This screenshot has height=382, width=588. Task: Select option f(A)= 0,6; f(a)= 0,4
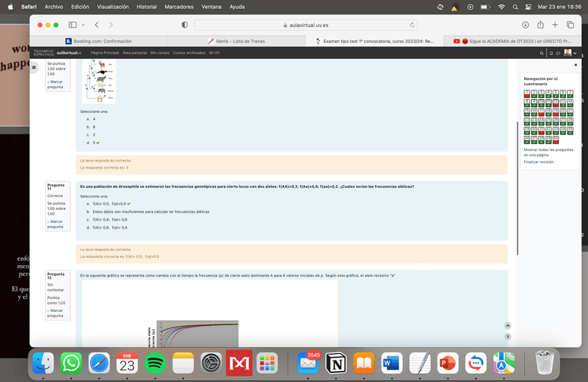84,227
